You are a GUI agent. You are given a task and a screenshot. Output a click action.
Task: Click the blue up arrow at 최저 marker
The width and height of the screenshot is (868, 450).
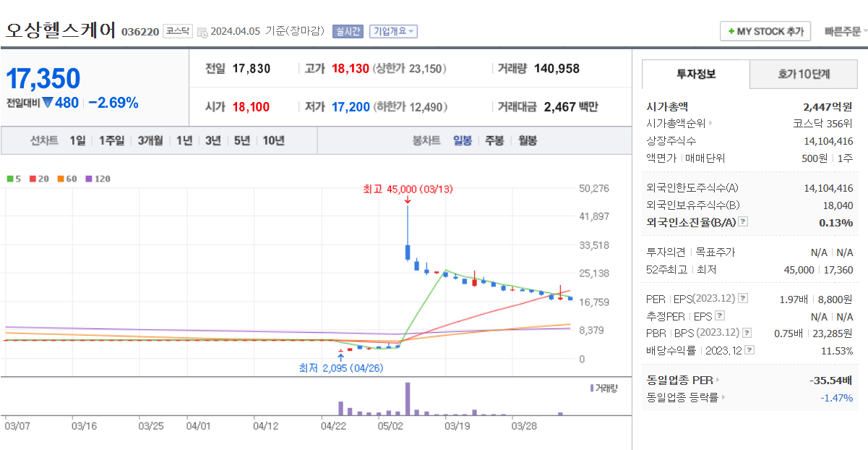pyautogui.click(x=340, y=357)
